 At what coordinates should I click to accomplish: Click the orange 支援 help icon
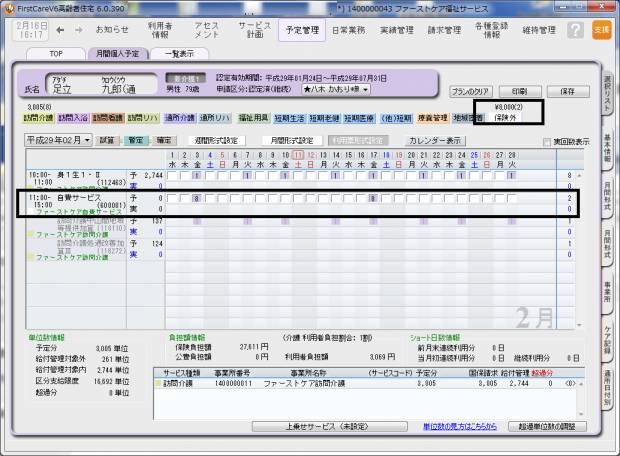tap(600, 31)
